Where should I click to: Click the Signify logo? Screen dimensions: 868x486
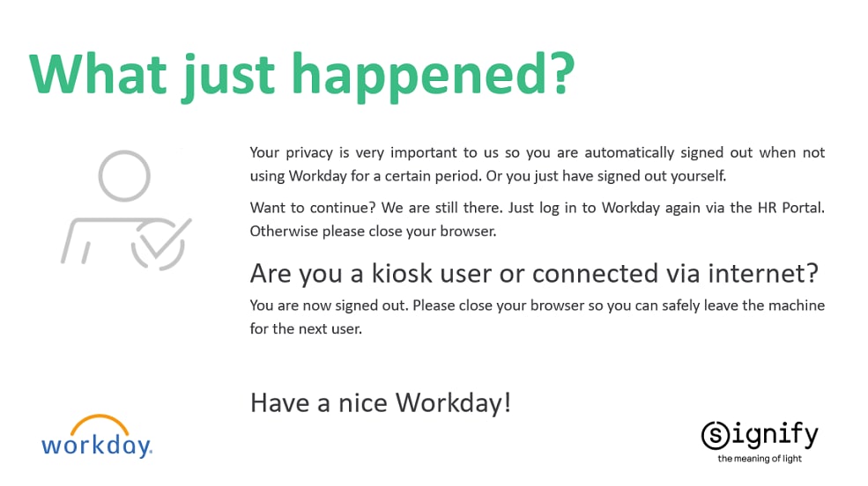pos(759,439)
